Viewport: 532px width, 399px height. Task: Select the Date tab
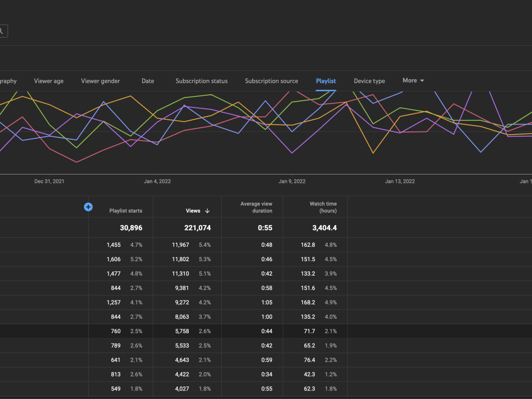pyautogui.click(x=147, y=81)
